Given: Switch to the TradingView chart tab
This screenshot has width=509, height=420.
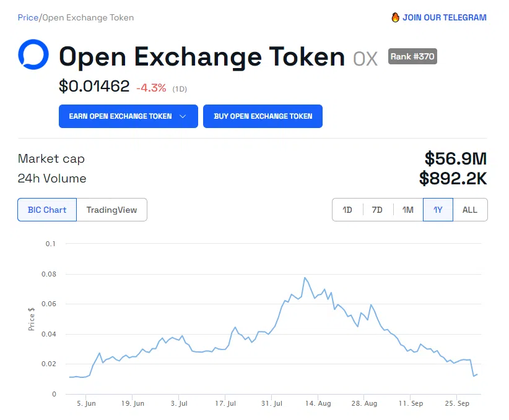Looking at the screenshot, I should pyautogui.click(x=111, y=210).
